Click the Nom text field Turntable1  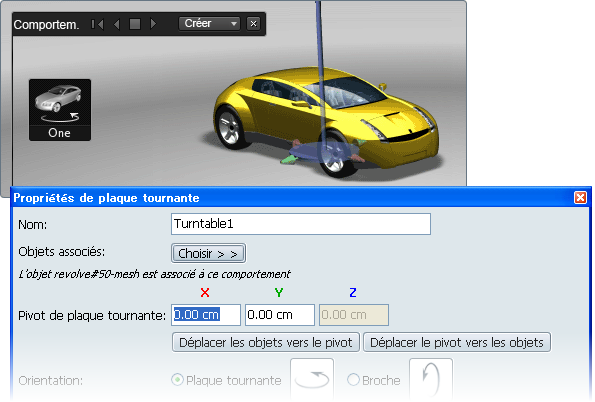click(x=301, y=224)
